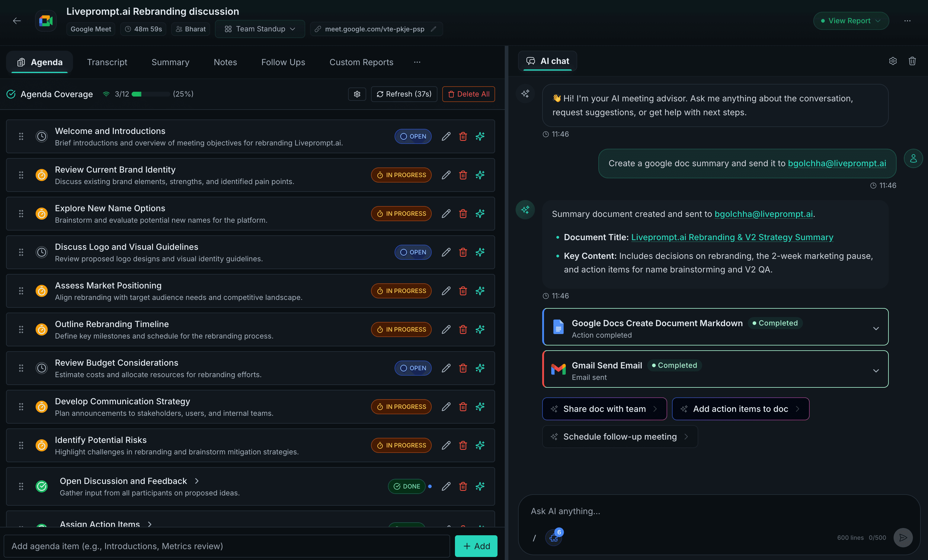
Task: Toggle DONE status on Open Discussion and Feedback
Action: (407, 486)
